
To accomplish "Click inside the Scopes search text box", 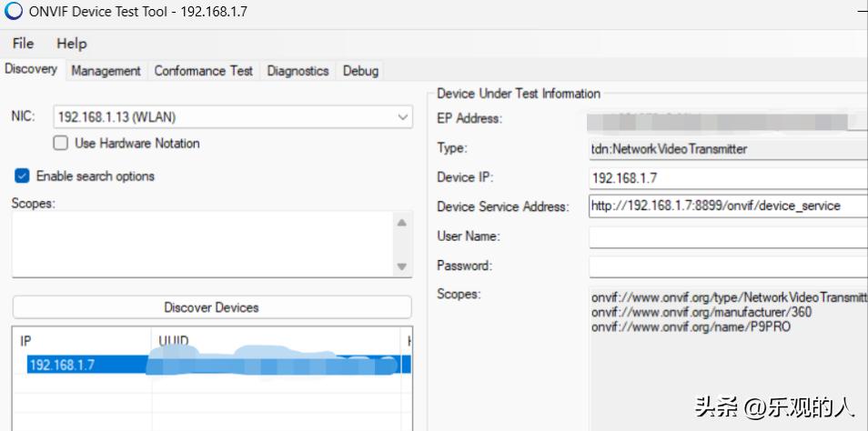I will pyautogui.click(x=200, y=244).
